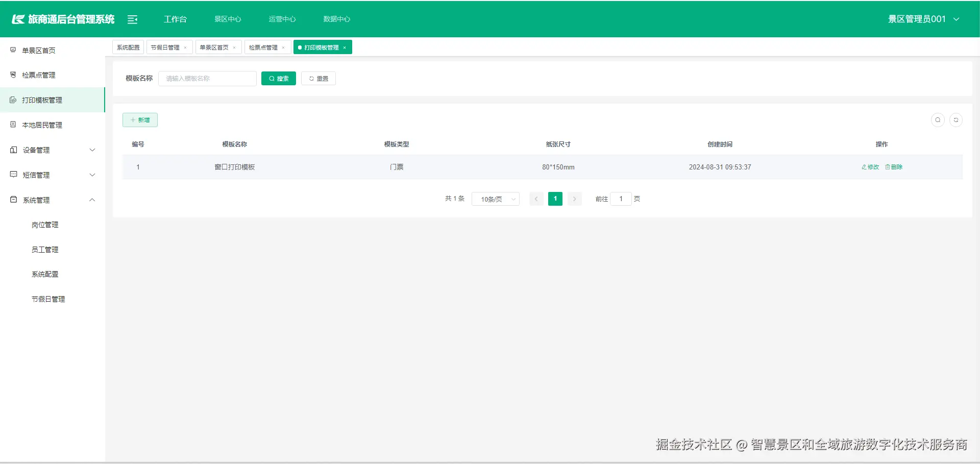Collapse the 系统管理 menu chevron
The height and width of the screenshot is (464, 980).
pos(92,200)
